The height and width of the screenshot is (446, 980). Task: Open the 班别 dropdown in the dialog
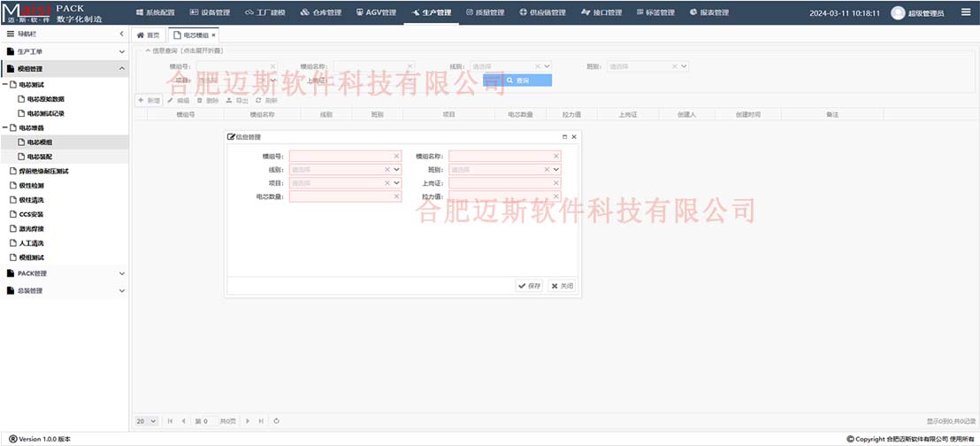pos(556,170)
